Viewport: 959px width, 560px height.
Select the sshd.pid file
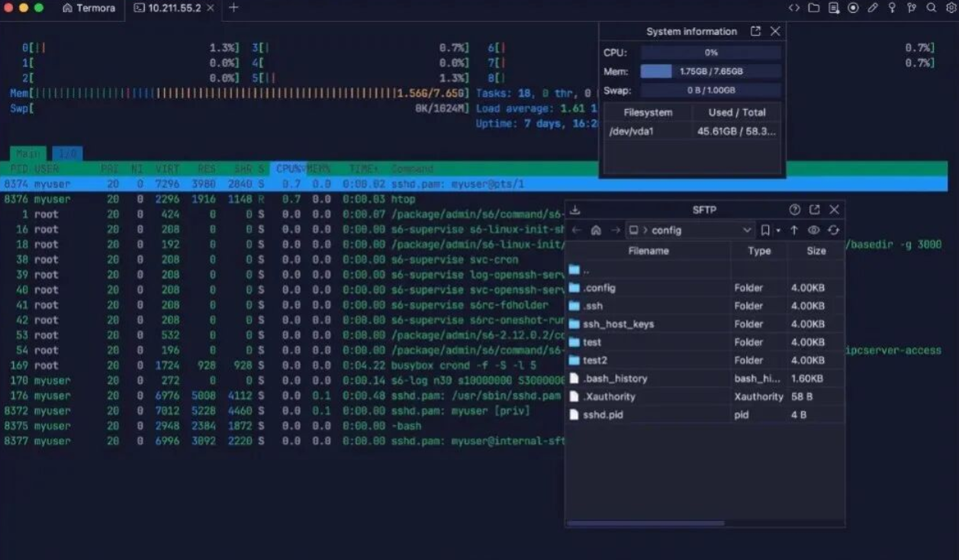pyautogui.click(x=706, y=415)
